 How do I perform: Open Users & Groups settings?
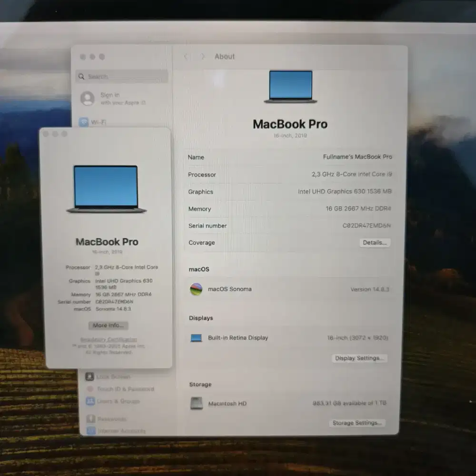tap(118, 401)
